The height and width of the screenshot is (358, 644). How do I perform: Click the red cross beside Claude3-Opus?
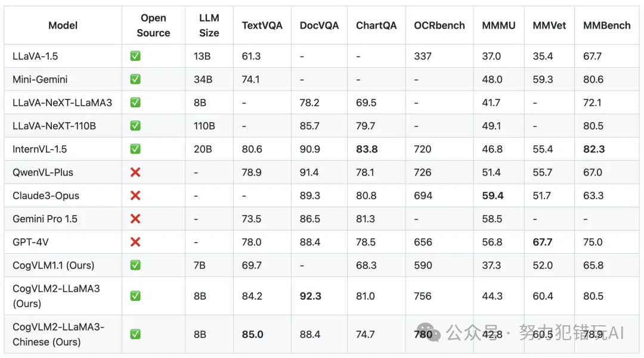135,196
